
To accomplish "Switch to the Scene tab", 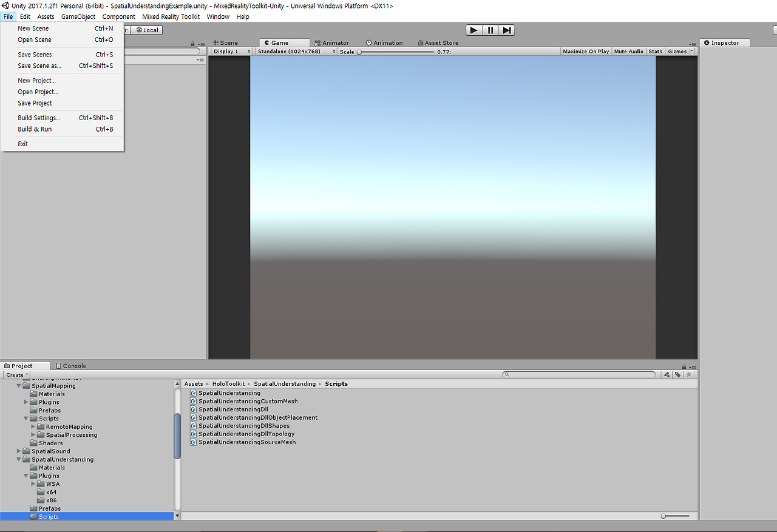I will 225,43.
